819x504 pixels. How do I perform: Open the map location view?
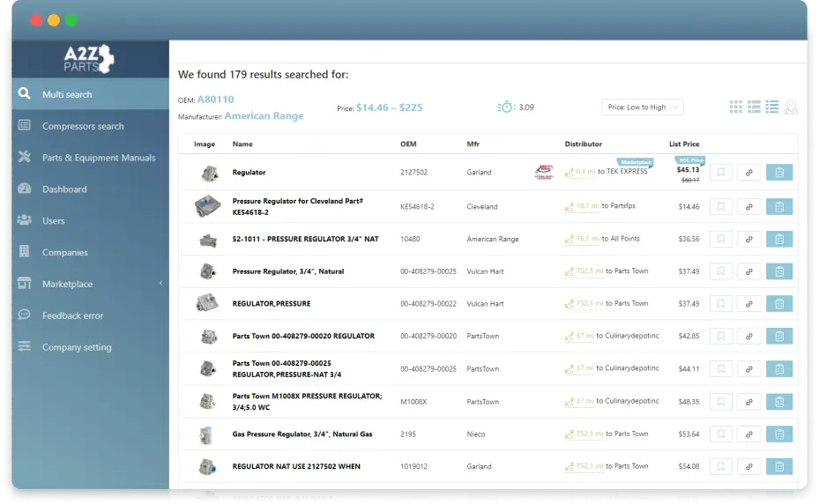791,107
